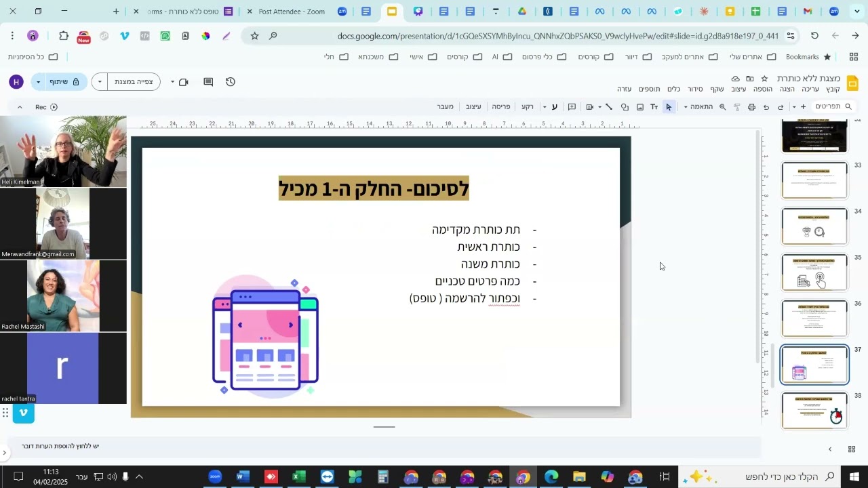
Task: Select slide 33 thumbnail
Action: coord(814,180)
